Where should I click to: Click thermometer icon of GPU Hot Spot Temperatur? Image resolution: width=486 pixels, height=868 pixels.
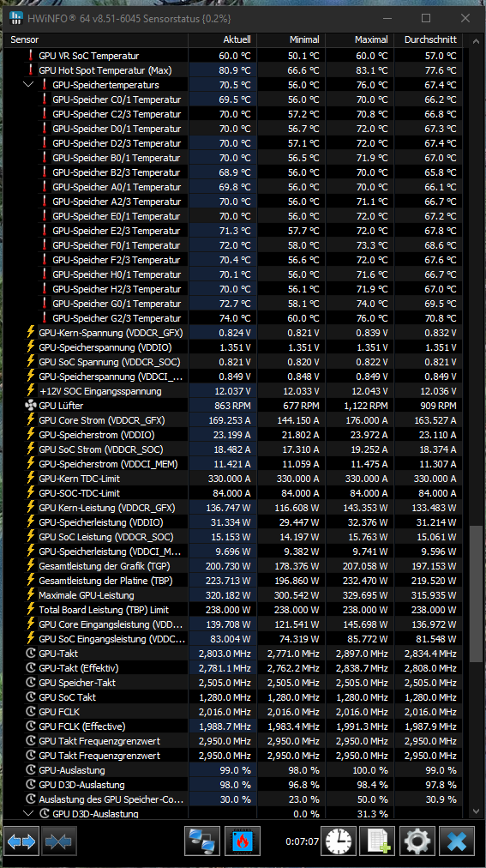pos(31,70)
